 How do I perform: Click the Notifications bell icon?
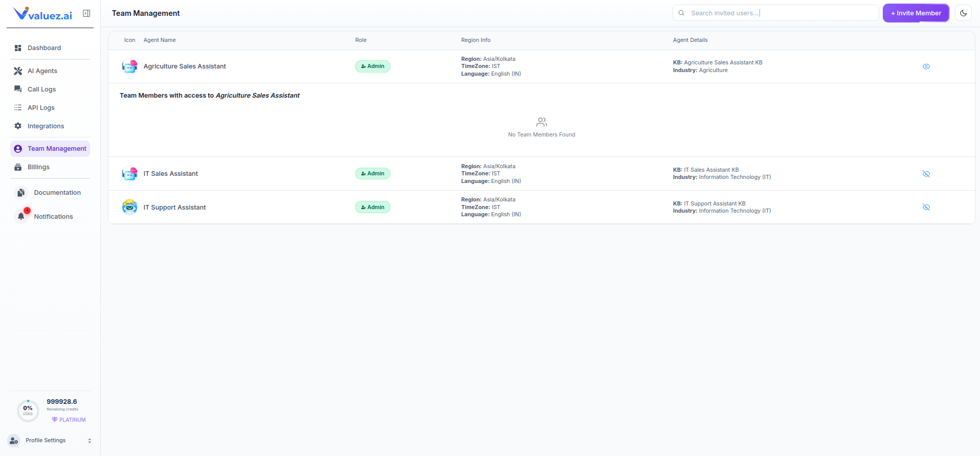[21, 216]
